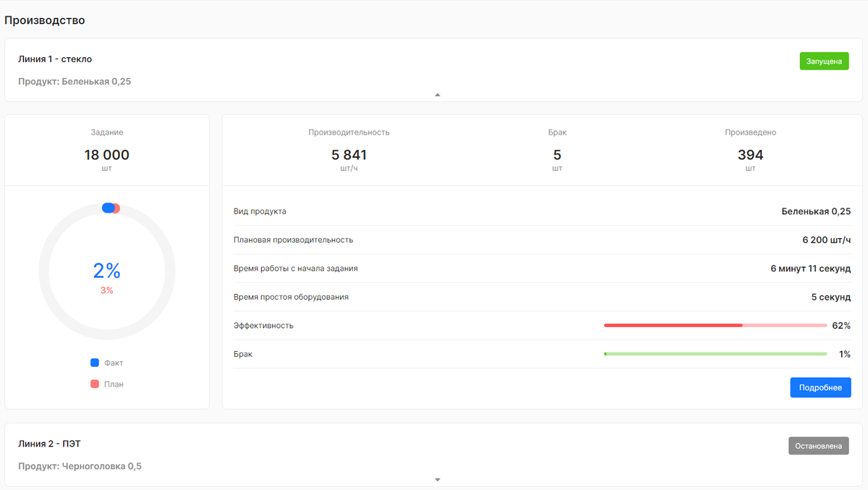Click the Производительность column label

pyautogui.click(x=349, y=132)
